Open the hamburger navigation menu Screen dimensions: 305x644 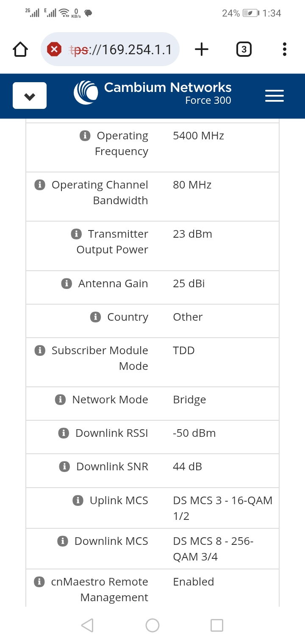tap(274, 96)
